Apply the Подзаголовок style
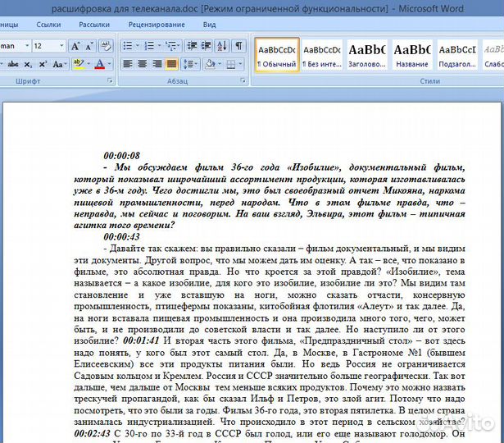This screenshot has width=504, height=443. (457, 55)
